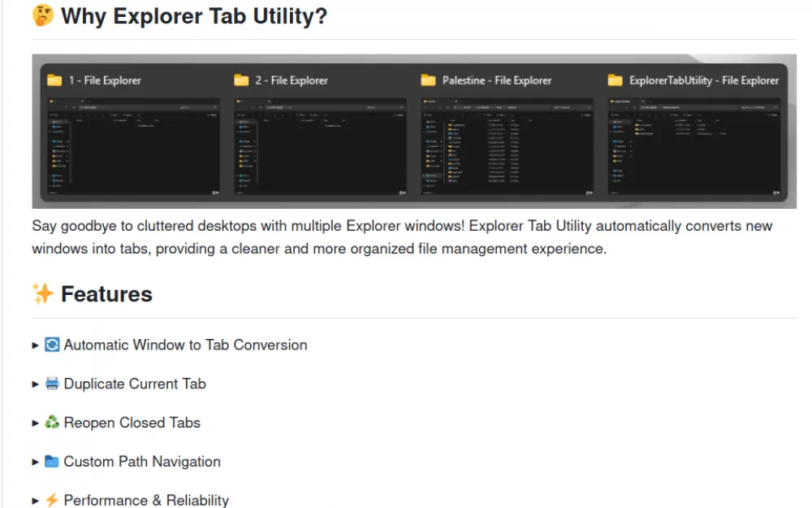Click the 'Why Explorer Tab Utility?' heading

coord(193,16)
